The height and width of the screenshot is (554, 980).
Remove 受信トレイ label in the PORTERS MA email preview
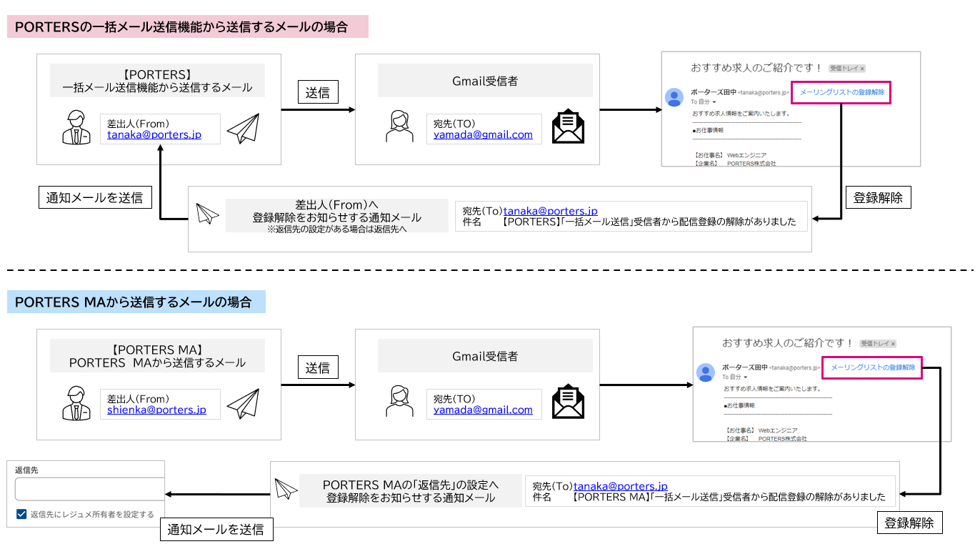(x=893, y=344)
